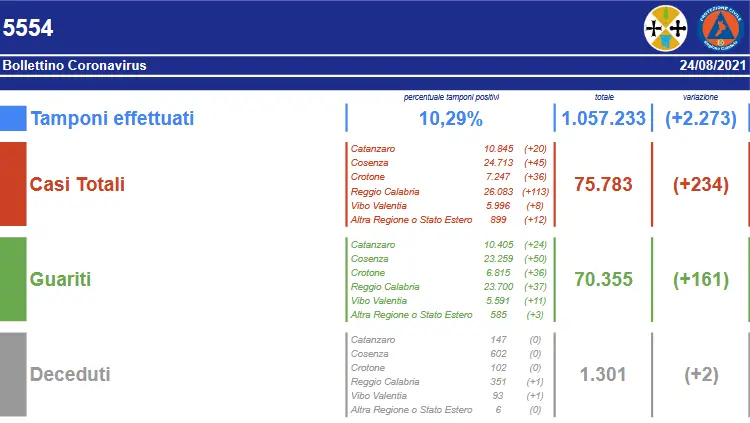The image size is (750, 423).
Task: Select the gray Deceduti color block
Action: point(13,374)
